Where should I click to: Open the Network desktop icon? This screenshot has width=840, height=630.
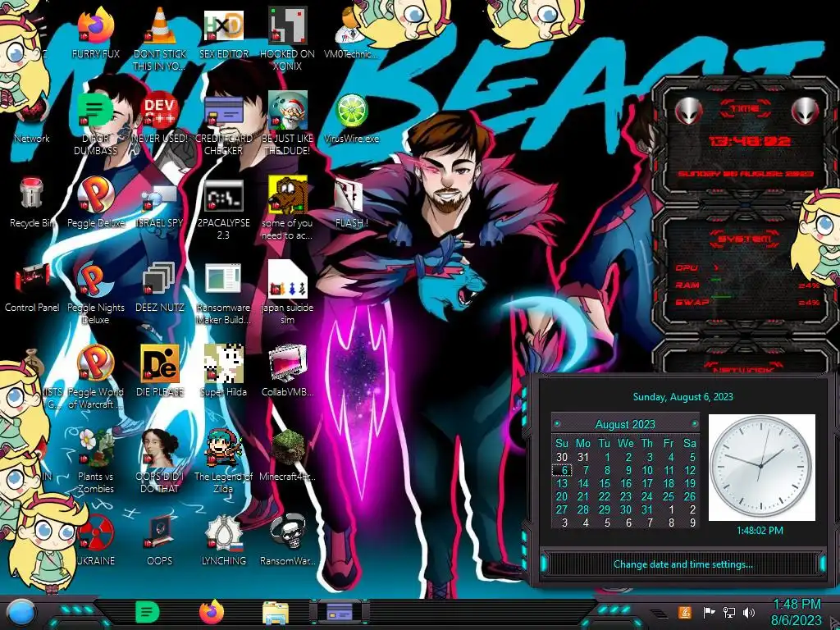32,112
